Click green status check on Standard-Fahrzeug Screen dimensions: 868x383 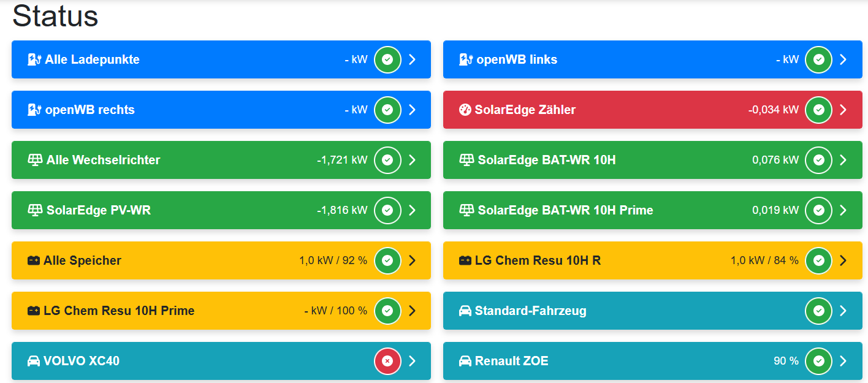(x=818, y=311)
